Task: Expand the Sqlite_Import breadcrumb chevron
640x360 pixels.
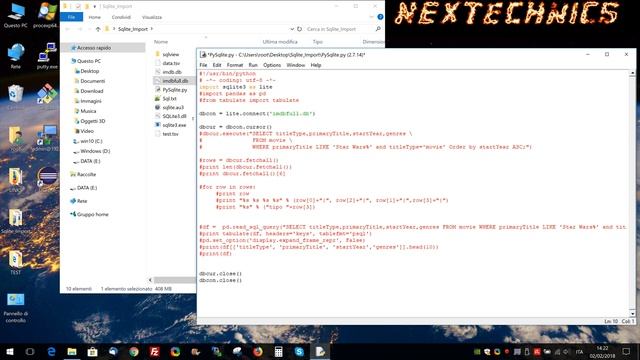Action: pyautogui.click(x=151, y=29)
